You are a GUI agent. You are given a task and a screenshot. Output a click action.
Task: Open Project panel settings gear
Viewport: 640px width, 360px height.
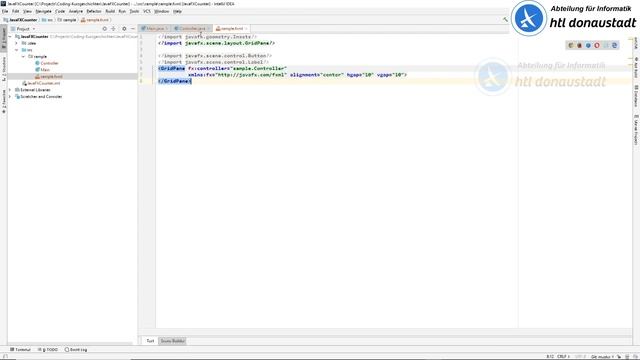point(124,29)
